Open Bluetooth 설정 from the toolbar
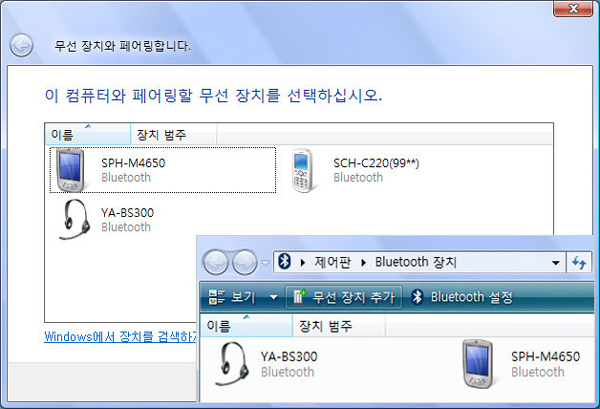600x409 pixels. (x=462, y=297)
